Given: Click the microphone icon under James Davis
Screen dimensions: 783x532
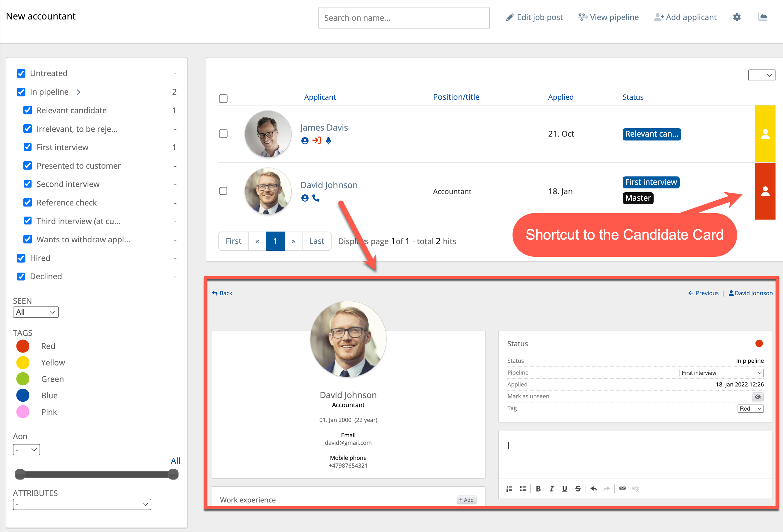Looking at the screenshot, I should pos(329,141).
